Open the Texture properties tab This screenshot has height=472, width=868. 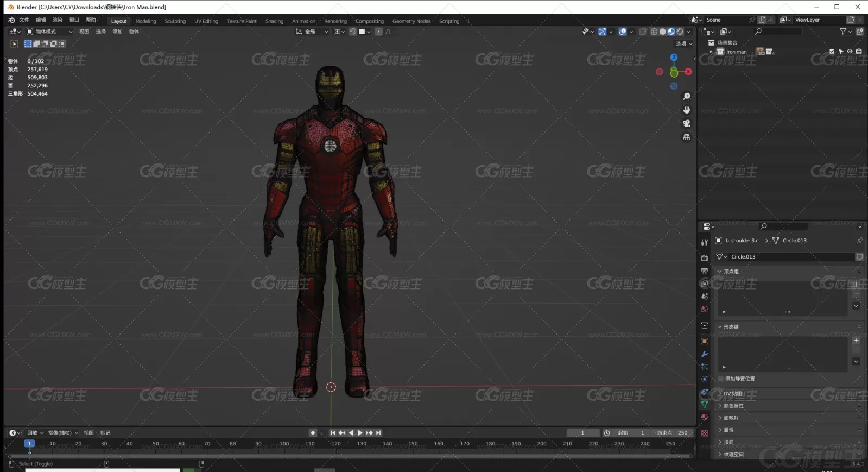tap(705, 433)
